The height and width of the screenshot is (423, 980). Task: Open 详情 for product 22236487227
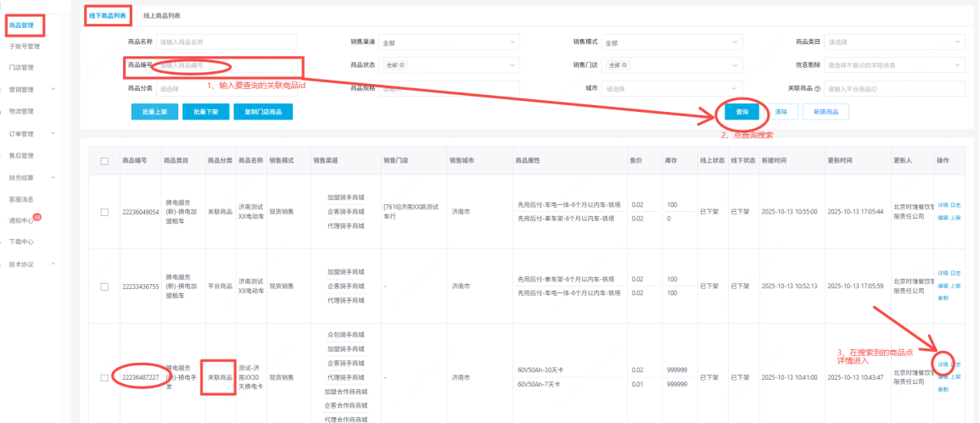942,365
